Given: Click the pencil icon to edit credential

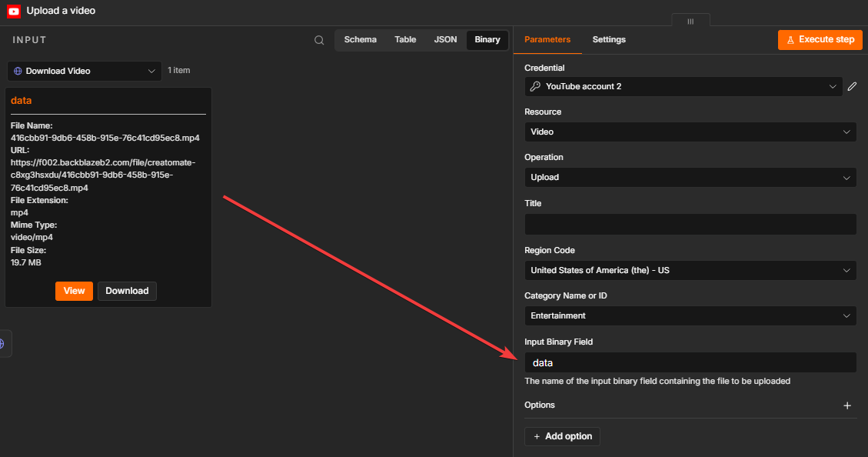Looking at the screenshot, I should 852,86.
